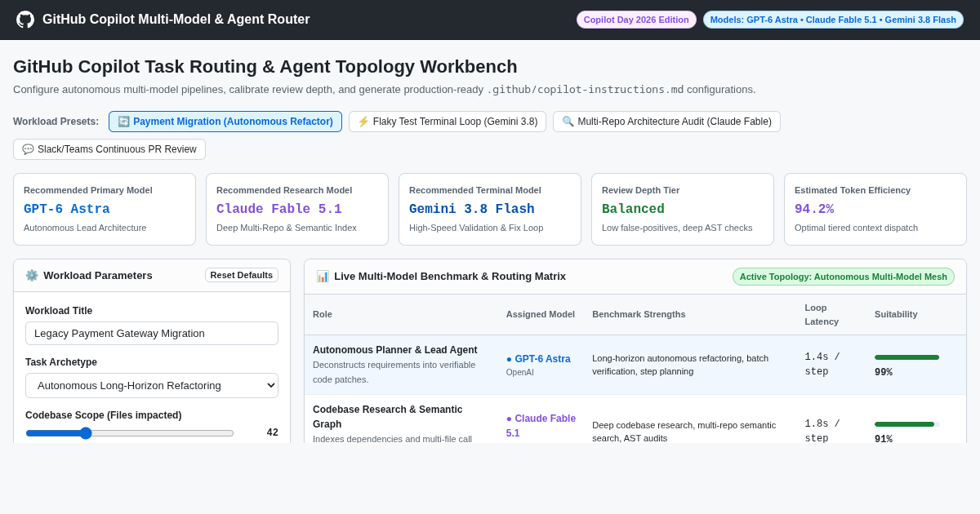Click the Claude Fable 5.1 assigned model in the table

click(541, 426)
